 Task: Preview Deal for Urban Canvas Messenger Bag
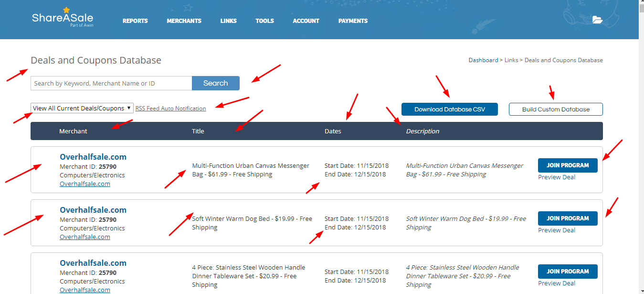point(557,177)
